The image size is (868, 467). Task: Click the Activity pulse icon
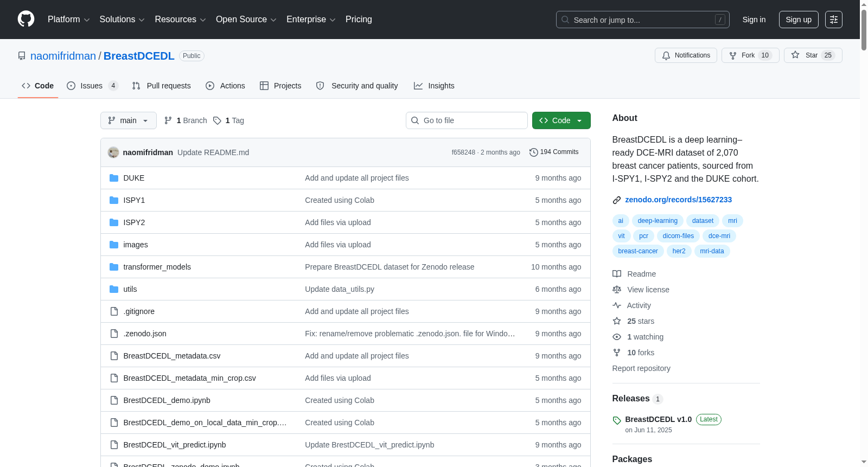[x=617, y=305]
